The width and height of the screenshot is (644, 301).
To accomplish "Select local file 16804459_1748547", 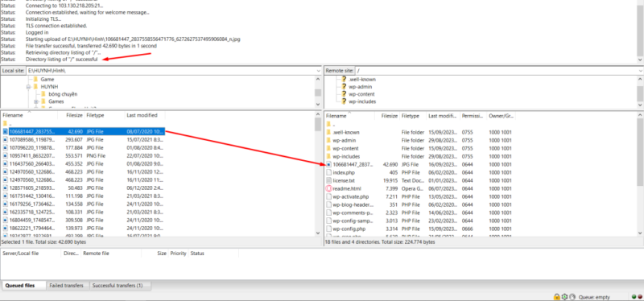I will pyautogui.click(x=83, y=220).
